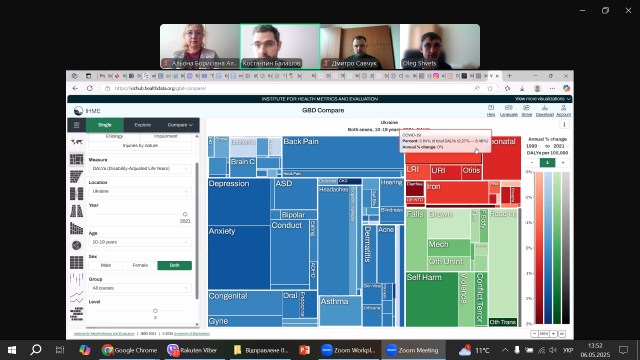Open Google Chrome in the taskbar

click(x=130, y=350)
